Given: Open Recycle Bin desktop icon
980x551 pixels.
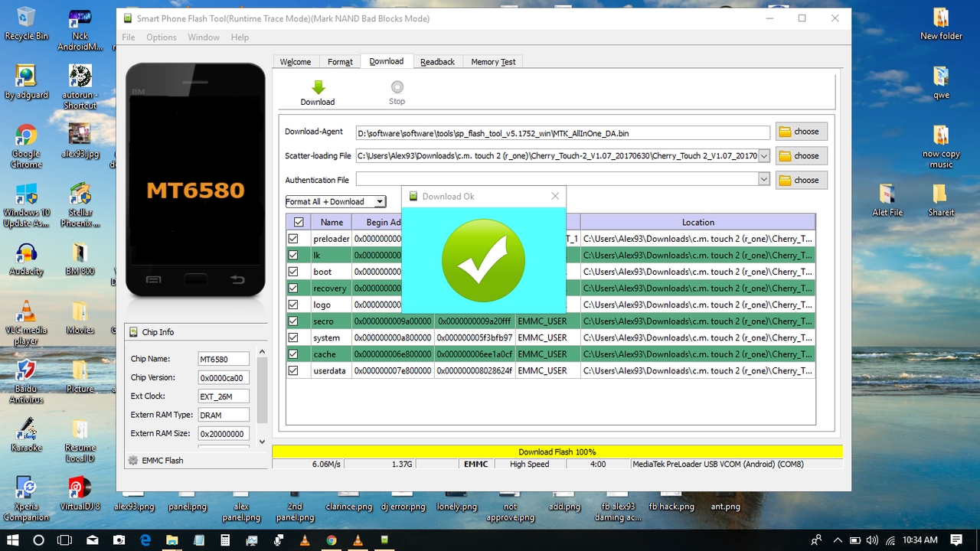Looking at the screenshot, I should [26, 23].
